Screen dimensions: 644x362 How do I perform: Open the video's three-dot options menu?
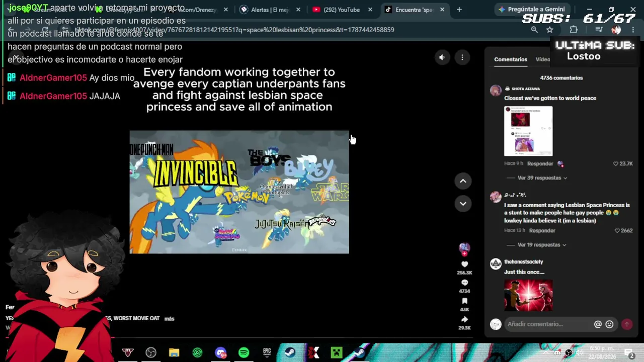pyautogui.click(x=462, y=57)
